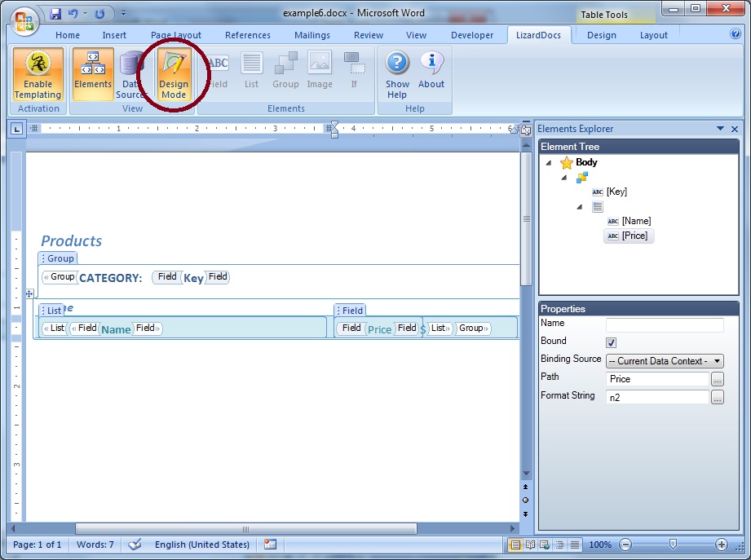Click the Show Help button

pyautogui.click(x=397, y=75)
